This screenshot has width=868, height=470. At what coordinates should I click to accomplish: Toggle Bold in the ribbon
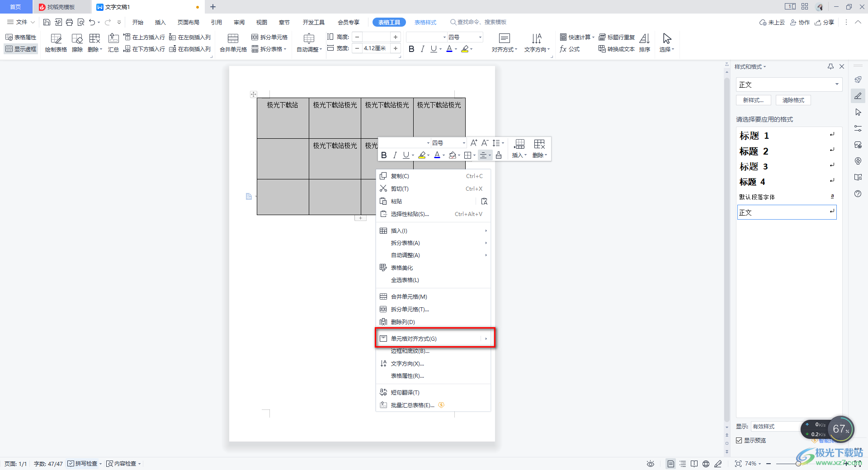click(411, 49)
